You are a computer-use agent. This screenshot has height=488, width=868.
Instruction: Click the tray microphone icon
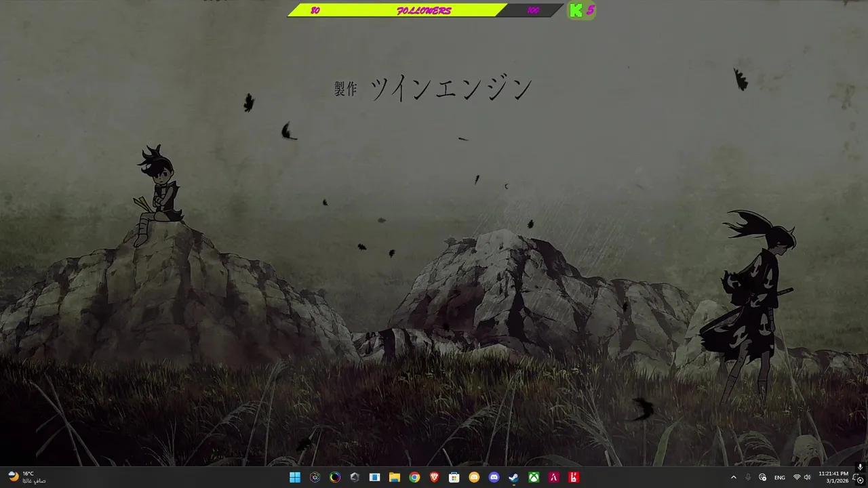(748, 477)
